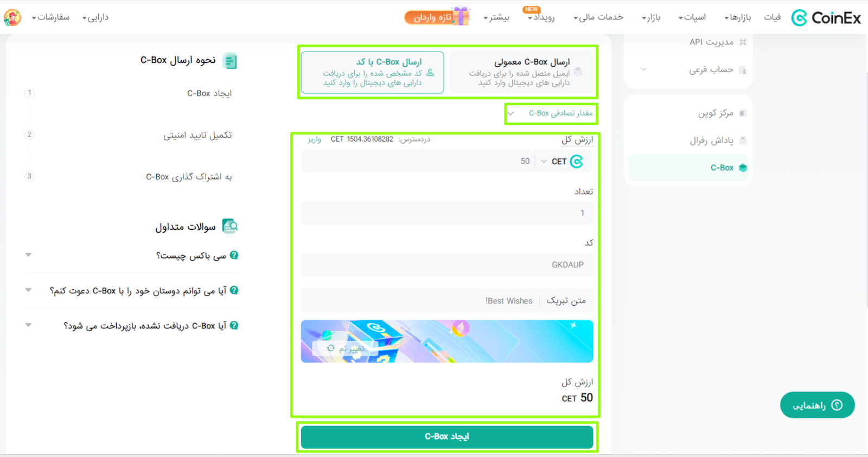Viewport: 868px width, 457px height.
Task: Select ارسال C-Box با کد option
Action: [x=373, y=72]
